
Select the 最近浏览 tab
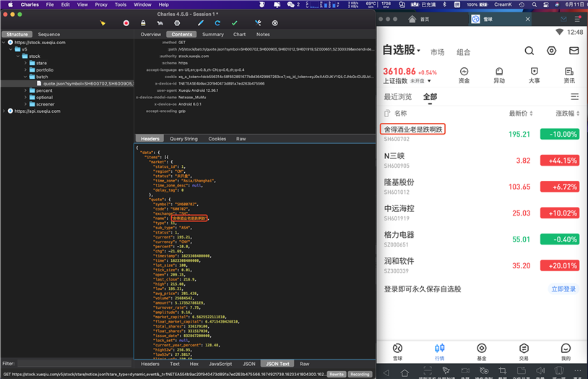coord(397,96)
